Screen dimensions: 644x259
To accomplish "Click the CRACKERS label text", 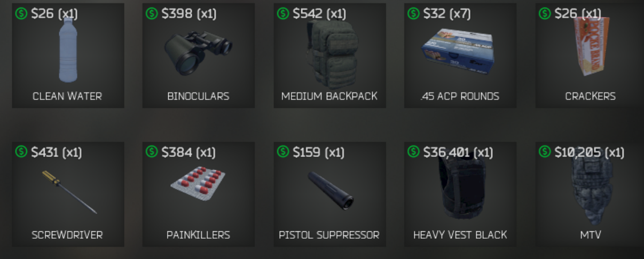I will click(x=590, y=96).
